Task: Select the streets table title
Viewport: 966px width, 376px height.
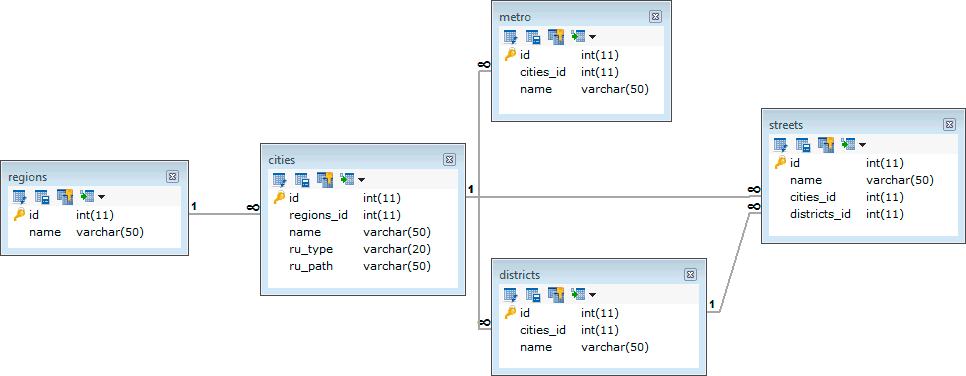Action: pos(786,125)
